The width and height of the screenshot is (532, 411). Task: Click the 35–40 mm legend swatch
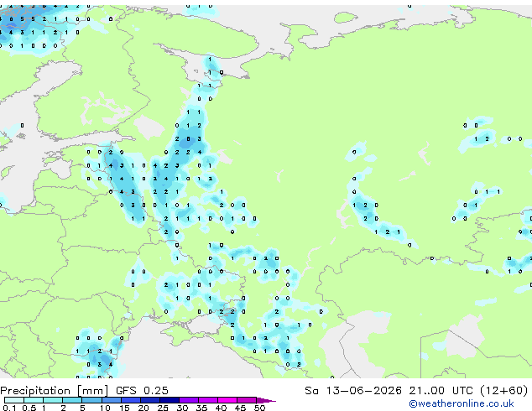[208, 400]
